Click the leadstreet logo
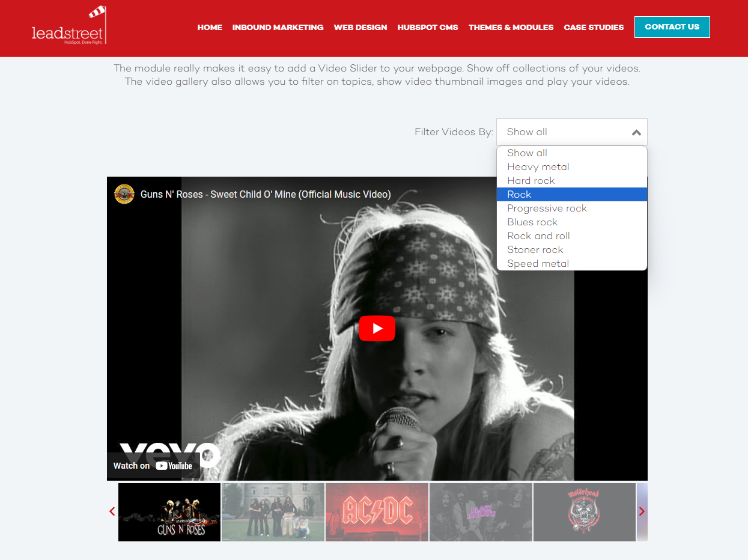748x560 pixels. (70, 26)
